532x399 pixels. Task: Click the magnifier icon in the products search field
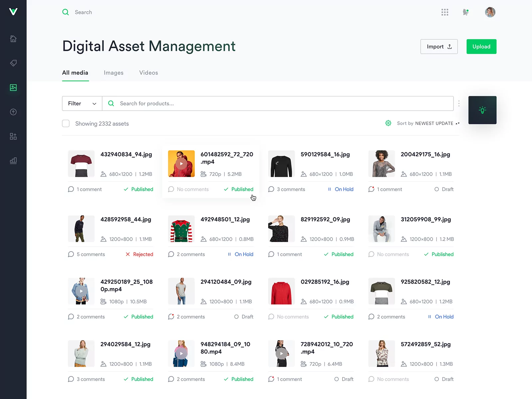(111, 103)
